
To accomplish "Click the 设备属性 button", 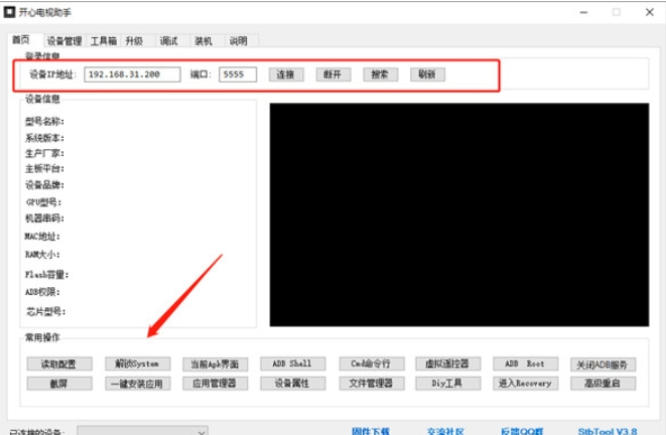I will 293,383.
